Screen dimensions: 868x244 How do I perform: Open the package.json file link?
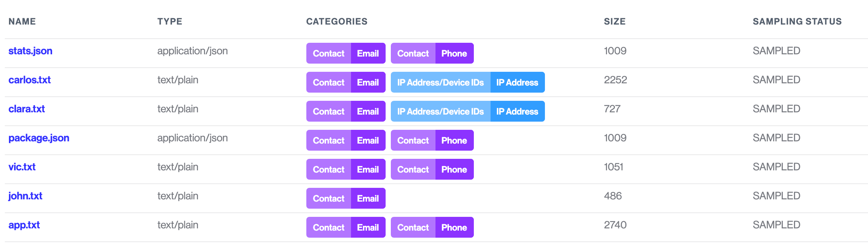click(x=39, y=138)
